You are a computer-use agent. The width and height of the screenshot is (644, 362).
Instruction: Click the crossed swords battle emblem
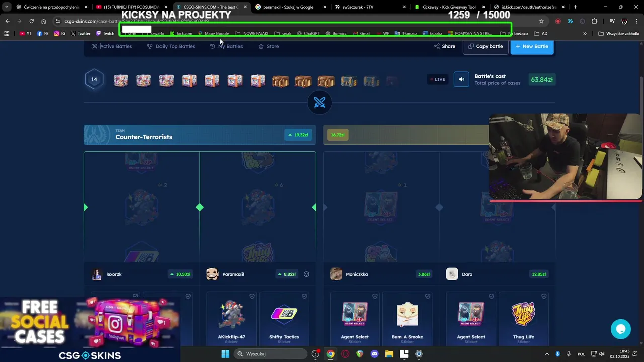pyautogui.click(x=319, y=102)
